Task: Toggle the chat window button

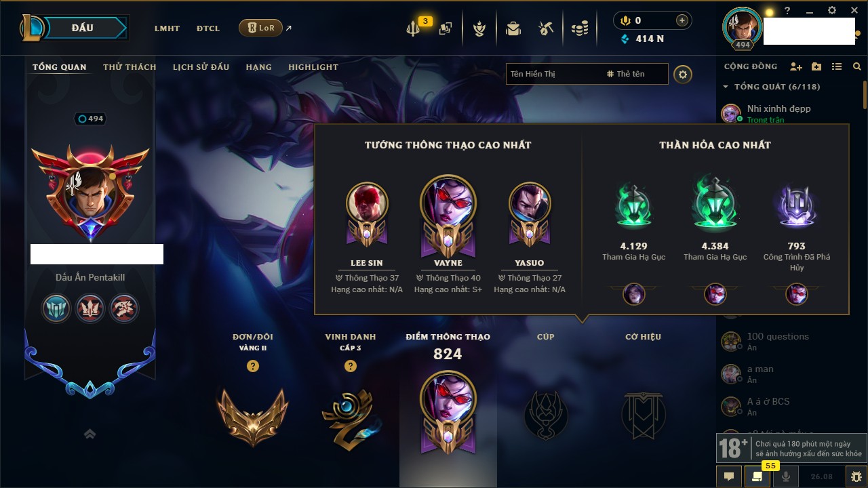Action: click(x=729, y=476)
